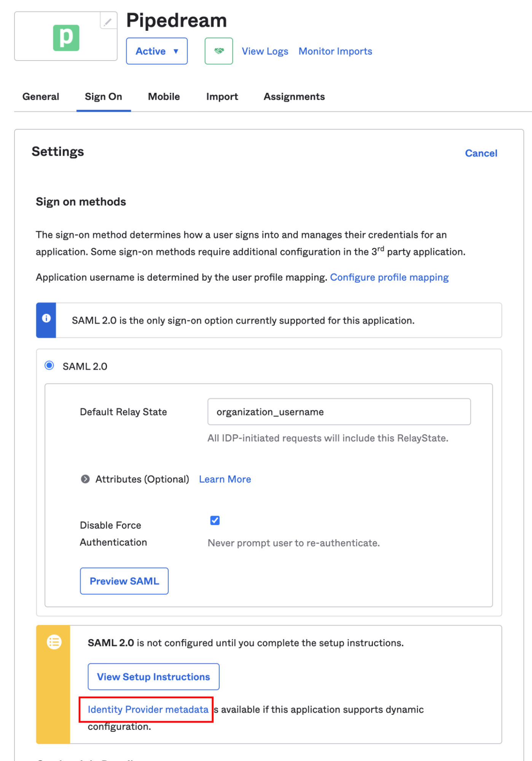The height and width of the screenshot is (761, 532).
Task: Open the Sign On tab
Action: 104,97
